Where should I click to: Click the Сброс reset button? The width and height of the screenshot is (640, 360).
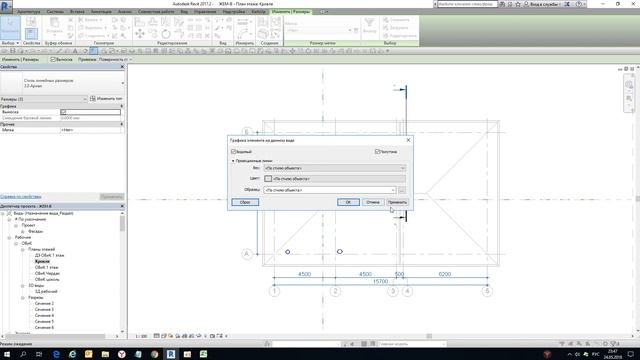coord(245,202)
